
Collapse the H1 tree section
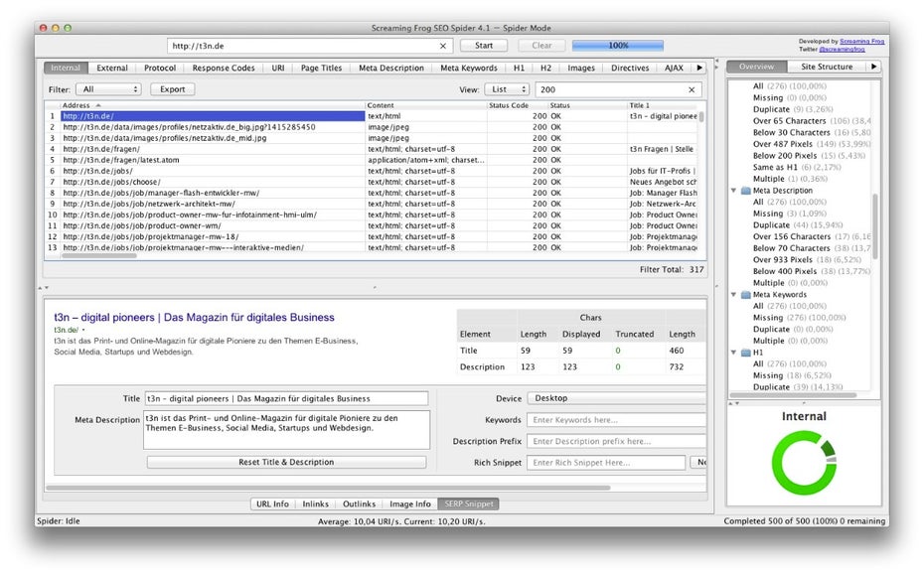click(x=733, y=353)
